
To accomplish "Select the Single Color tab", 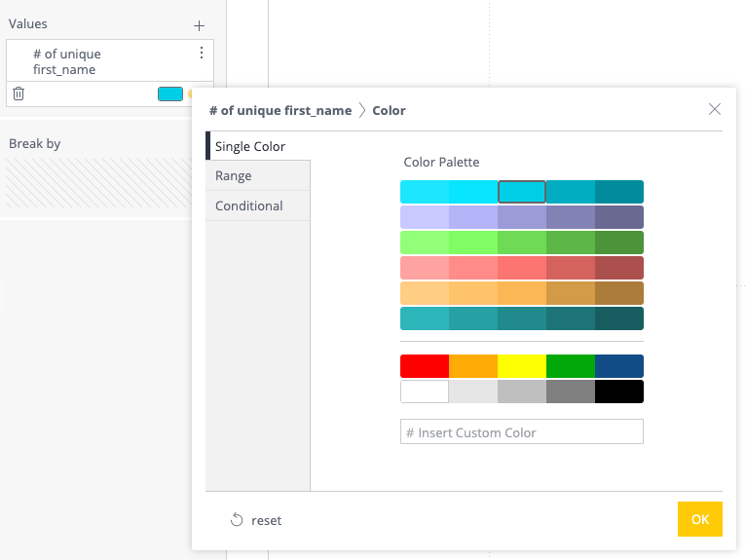I will tap(250, 146).
